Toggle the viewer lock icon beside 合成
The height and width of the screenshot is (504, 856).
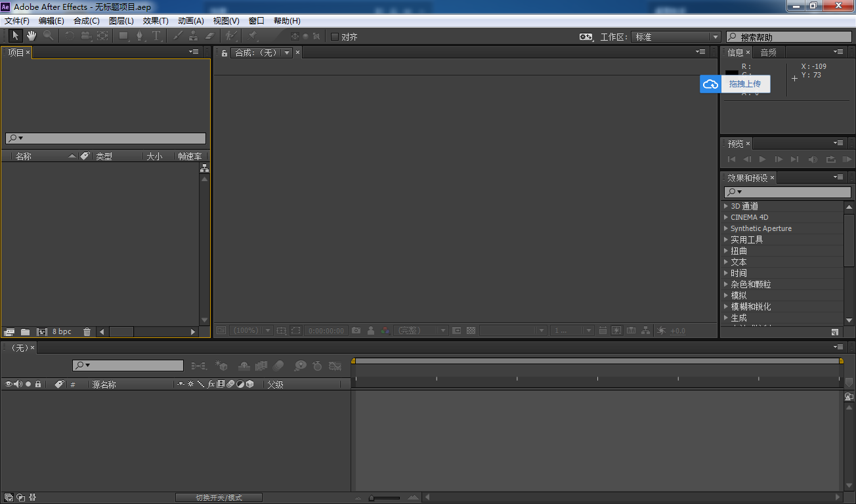click(225, 52)
